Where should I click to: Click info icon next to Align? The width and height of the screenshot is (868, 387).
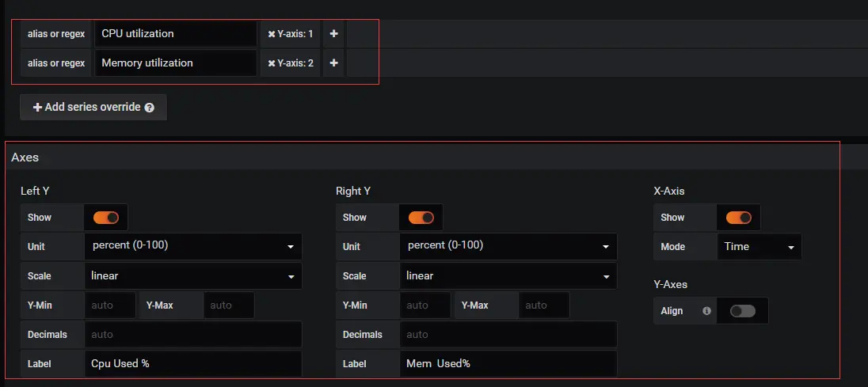click(706, 311)
